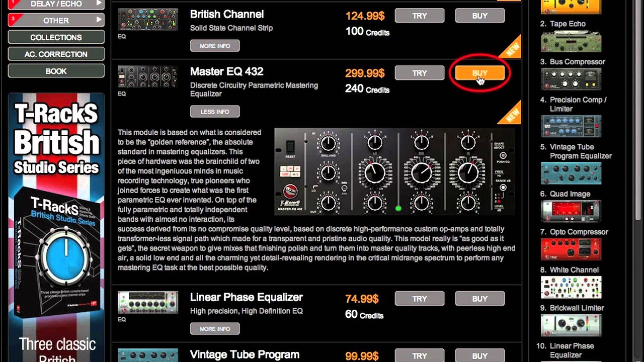Viewport: 644px width, 362px height.
Task: Click the 299.99$ price
Action: (365, 73)
